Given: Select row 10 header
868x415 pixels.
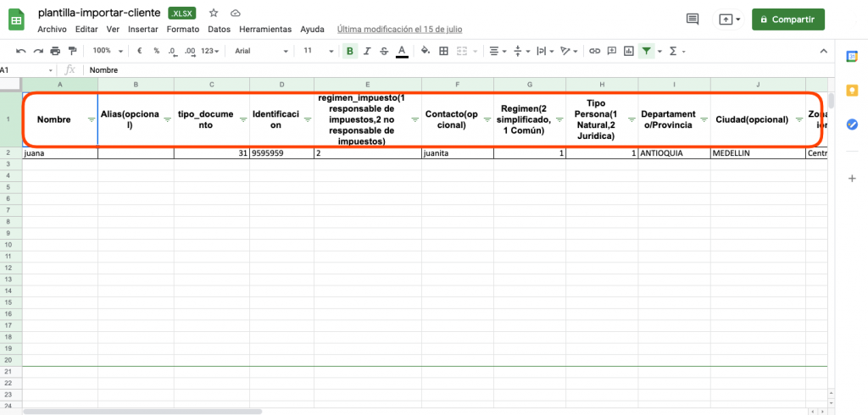Looking at the screenshot, I should coord(10,245).
